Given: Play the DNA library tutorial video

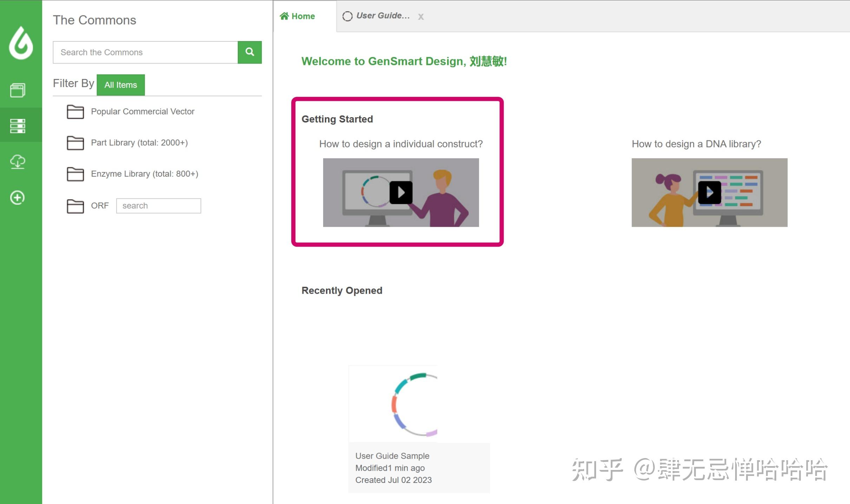Looking at the screenshot, I should [709, 192].
